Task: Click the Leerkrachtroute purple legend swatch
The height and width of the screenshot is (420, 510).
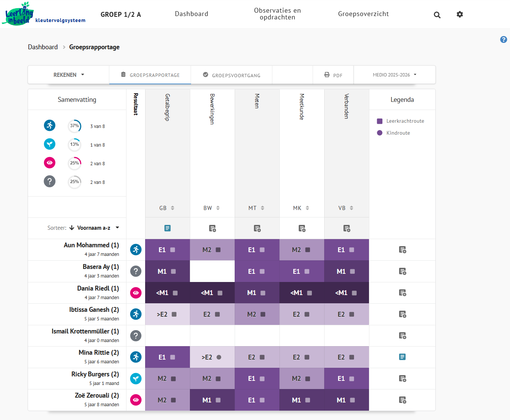Action: pos(380,121)
